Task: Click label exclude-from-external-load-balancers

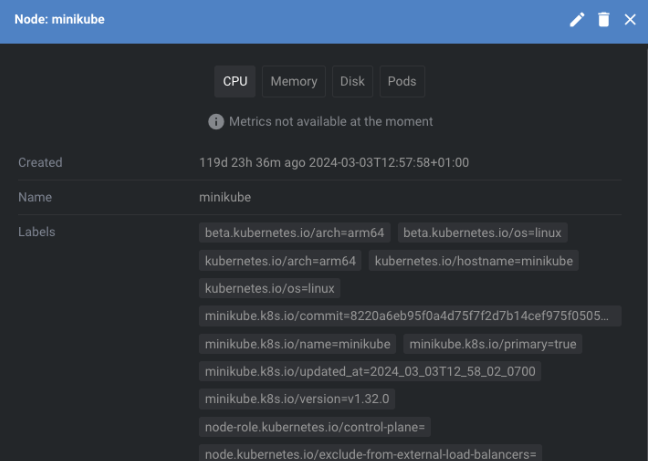Action: (x=370, y=453)
